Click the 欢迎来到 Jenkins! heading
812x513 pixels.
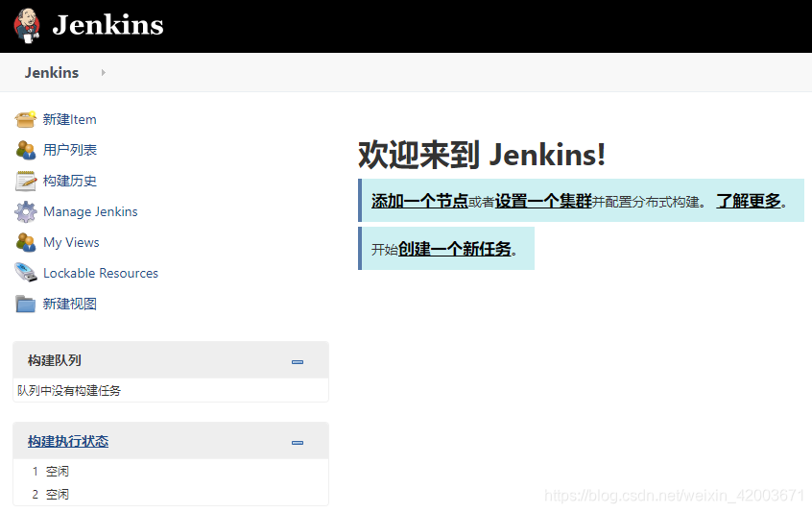tap(482, 155)
